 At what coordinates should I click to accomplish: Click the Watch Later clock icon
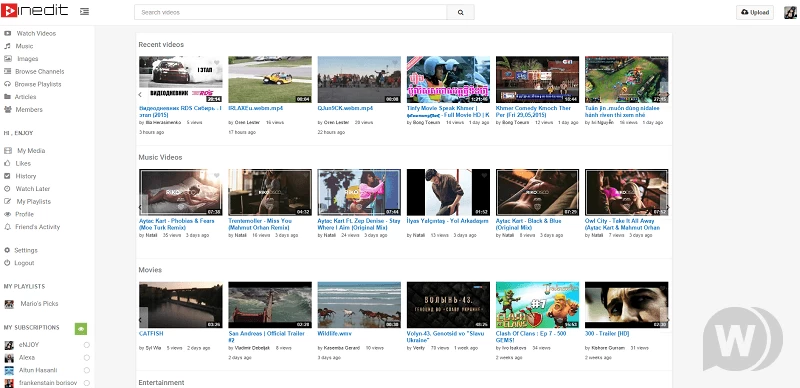click(x=8, y=189)
